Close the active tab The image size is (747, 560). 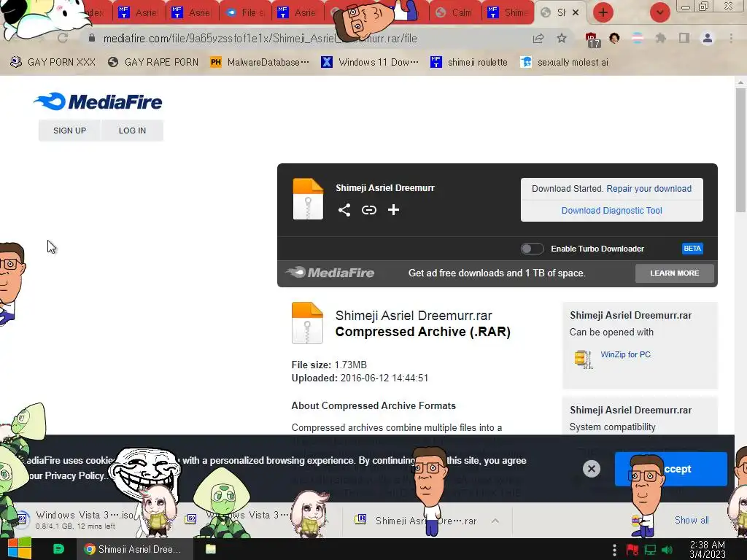tap(576, 12)
